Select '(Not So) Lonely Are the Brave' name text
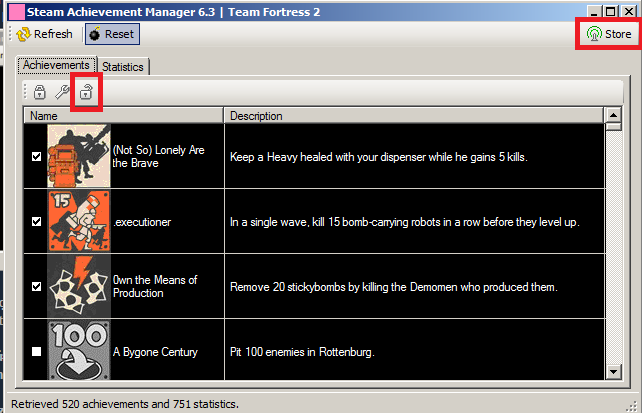Viewport: 642px width, 413px height. pos(158,156)
